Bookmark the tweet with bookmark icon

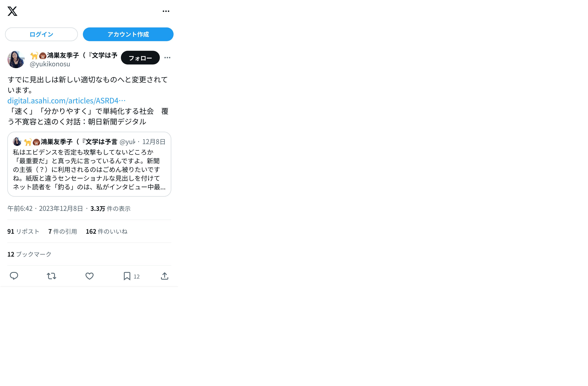pyautogui.click(x=127, y=276)
